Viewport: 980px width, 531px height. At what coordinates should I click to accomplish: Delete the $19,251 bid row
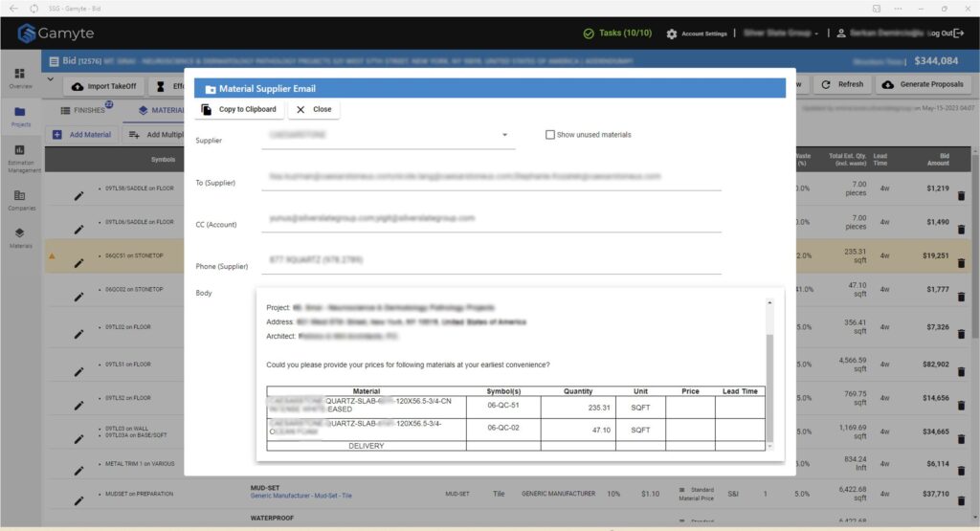coord(961,256)
